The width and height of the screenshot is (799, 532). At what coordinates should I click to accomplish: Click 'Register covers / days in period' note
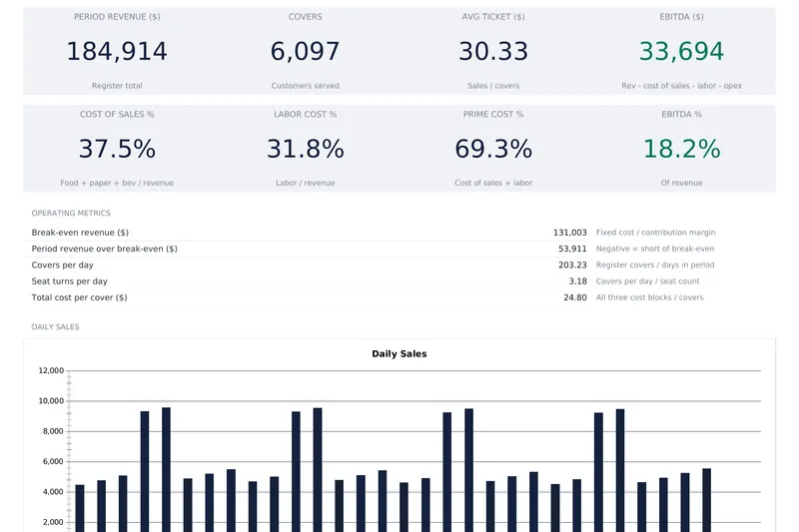[x=655, y=266]
